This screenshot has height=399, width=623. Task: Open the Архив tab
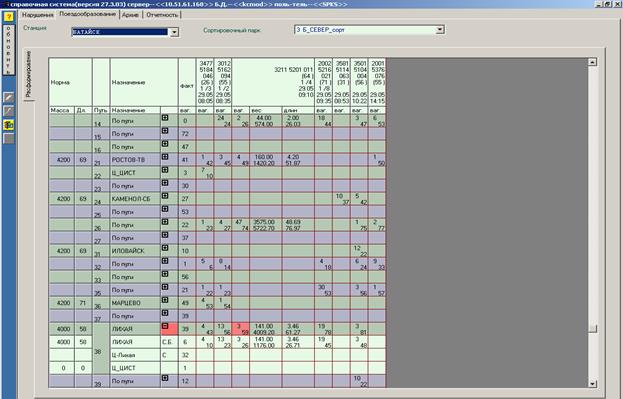(x=130, y=15)
